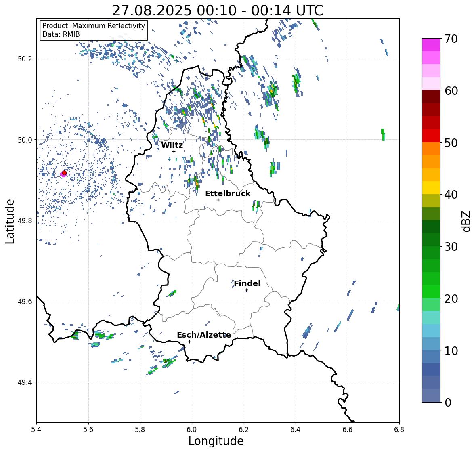Click the plus marker under Esch/Alzette
476x451 pixels.
[x=189, y=342]
